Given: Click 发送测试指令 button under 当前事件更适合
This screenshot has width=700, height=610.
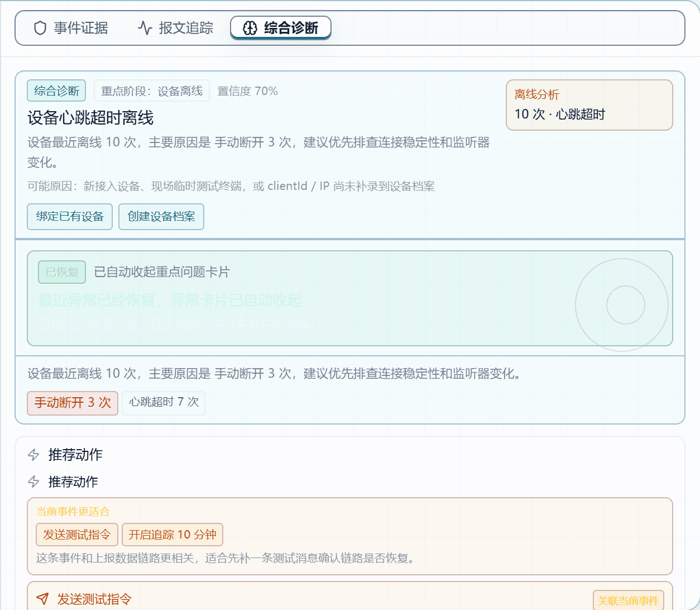Looking at the screenshot, I should click(77, 535).
